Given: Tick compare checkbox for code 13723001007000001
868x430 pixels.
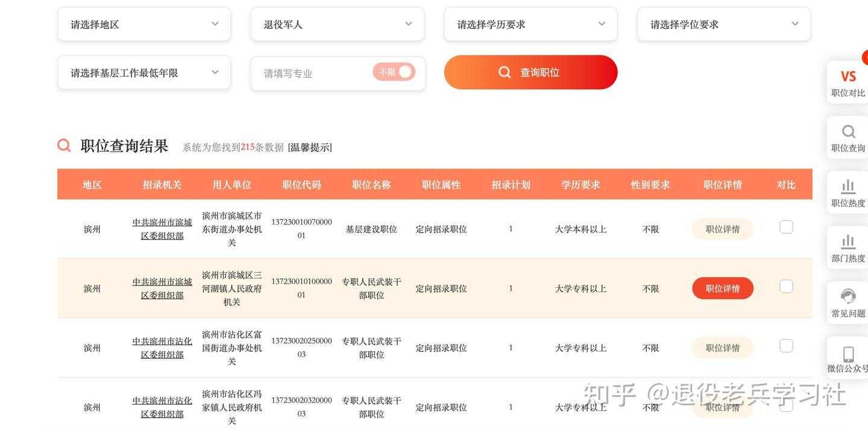Looking at the screenshot, I should click(x=786, y=227).
